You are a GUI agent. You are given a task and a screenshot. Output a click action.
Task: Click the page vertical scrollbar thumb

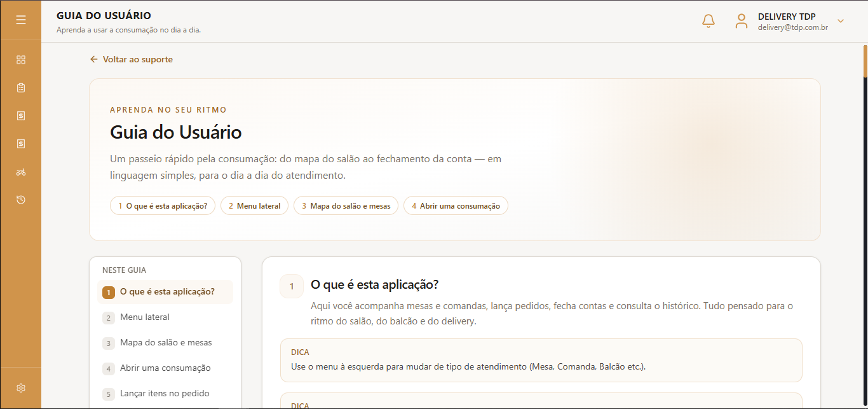865,60
